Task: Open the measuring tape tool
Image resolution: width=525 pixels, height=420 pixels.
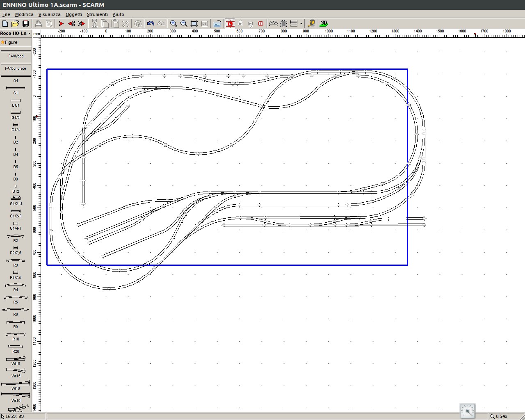Action: pyautogui.click(x=311, y=24)
